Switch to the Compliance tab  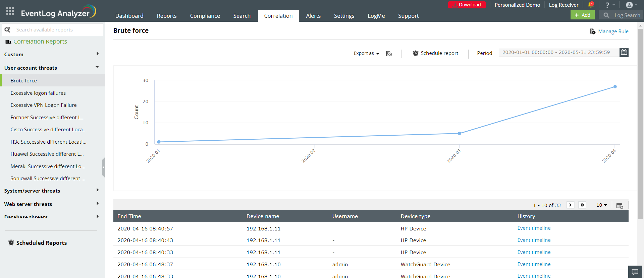[x=205, y=16]
